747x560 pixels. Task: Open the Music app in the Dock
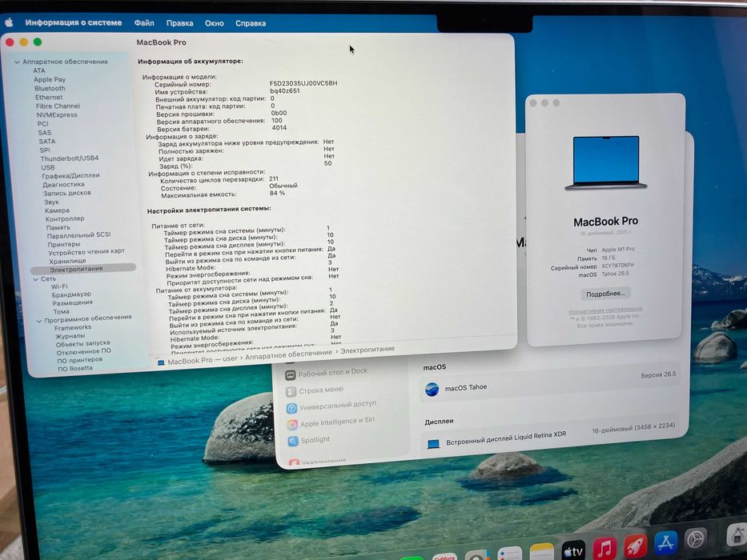tap(604, 548)
